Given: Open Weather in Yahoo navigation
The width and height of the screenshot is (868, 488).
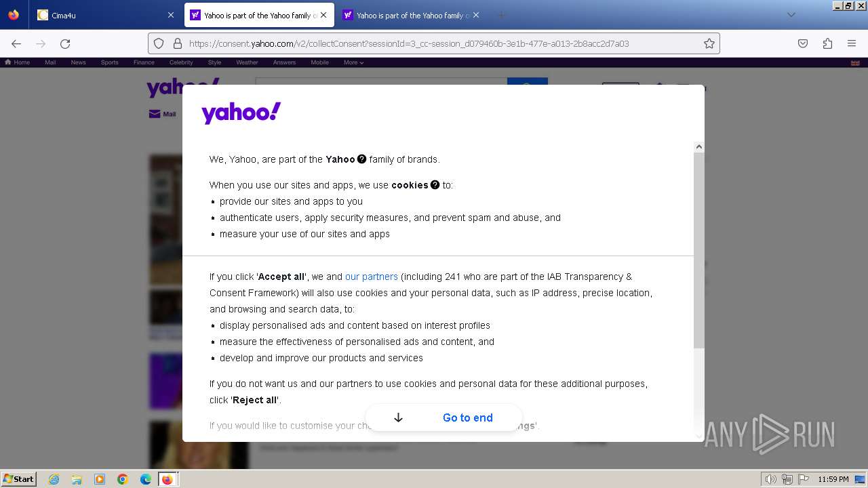Looking at the screenshot, I should [x=247, y=62].
